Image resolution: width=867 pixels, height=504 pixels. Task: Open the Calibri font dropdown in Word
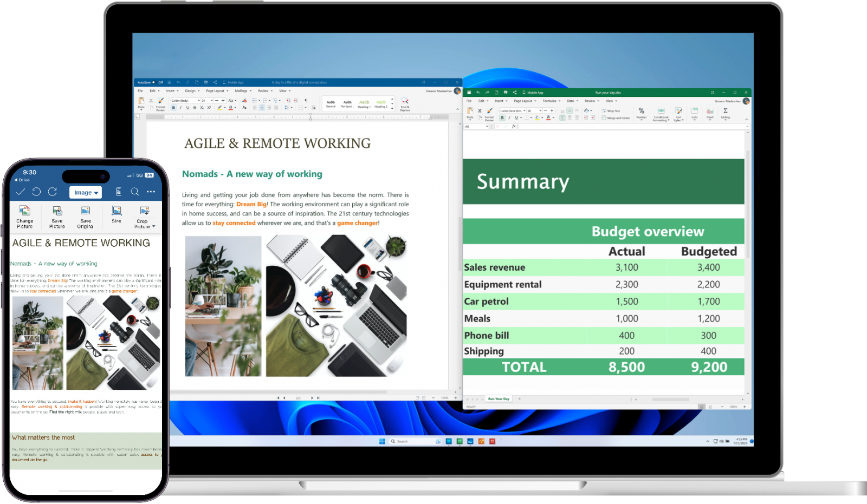click(184, 100)
